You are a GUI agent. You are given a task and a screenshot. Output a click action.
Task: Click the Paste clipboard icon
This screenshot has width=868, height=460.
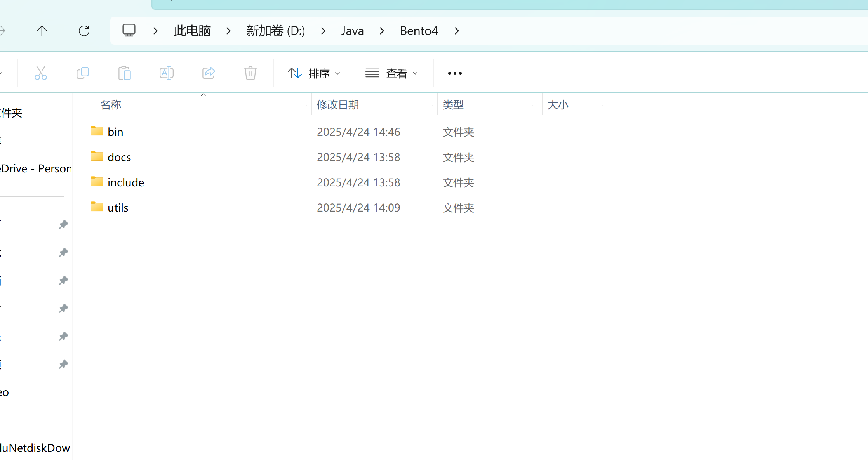(125, 73)
